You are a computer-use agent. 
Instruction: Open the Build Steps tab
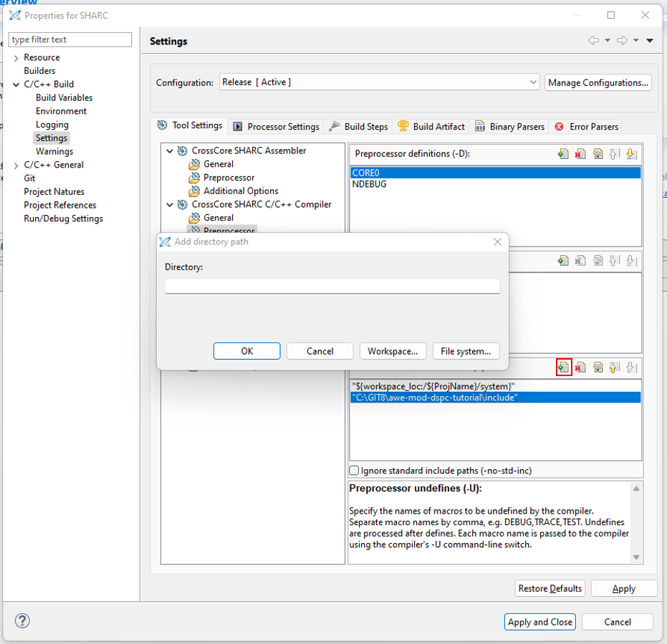coord(358,127)
